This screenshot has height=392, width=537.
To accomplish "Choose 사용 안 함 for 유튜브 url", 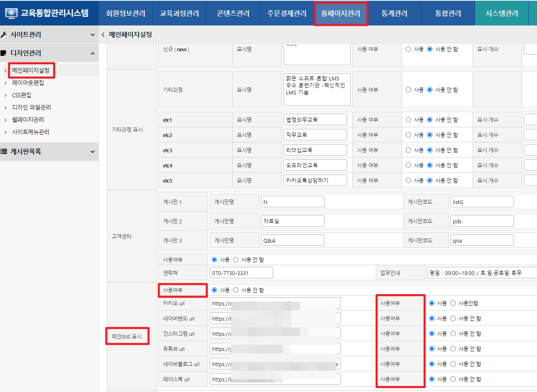I will point(453,349).
